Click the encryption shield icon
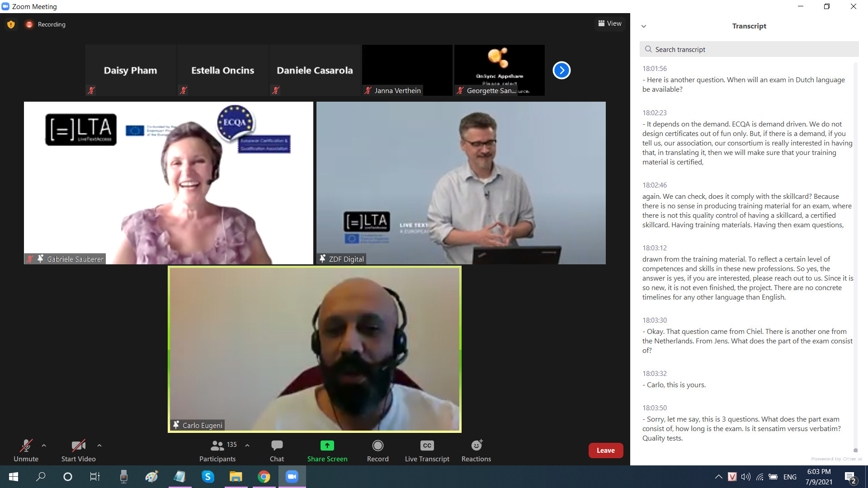The image size is (868, 488). [x=11, y=24]
